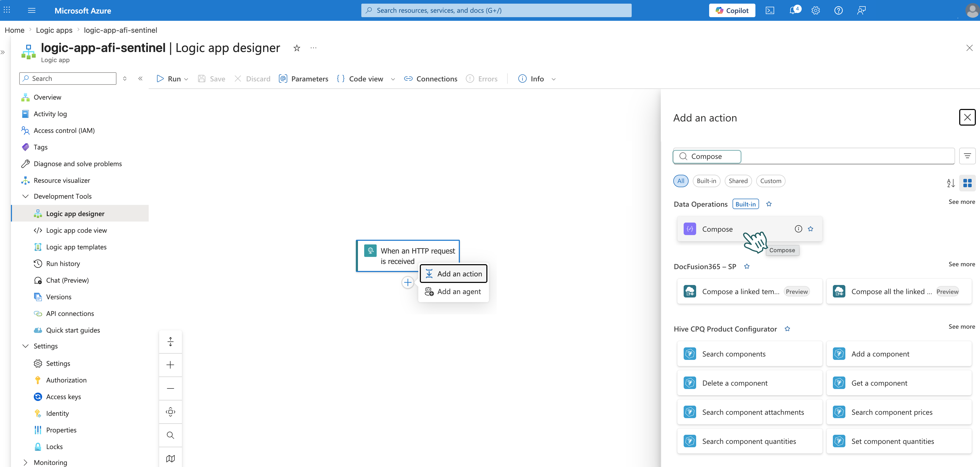Open the Help question mark icon

pyautogui.click(x=838, y=10)
